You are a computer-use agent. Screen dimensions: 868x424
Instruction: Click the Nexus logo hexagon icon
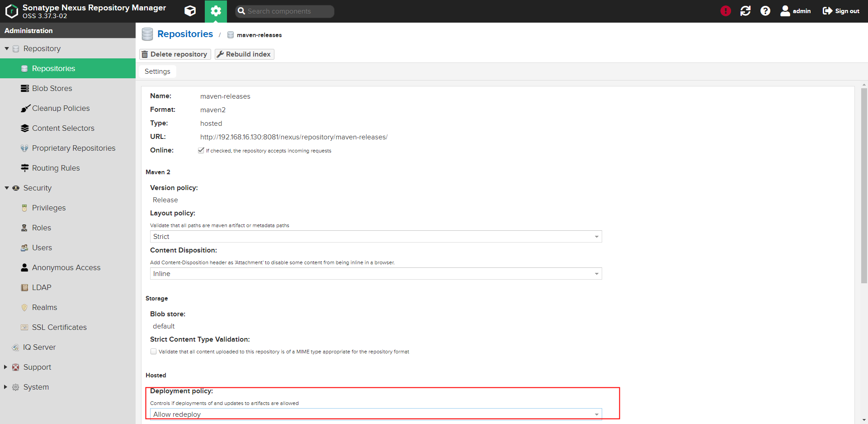12,11
